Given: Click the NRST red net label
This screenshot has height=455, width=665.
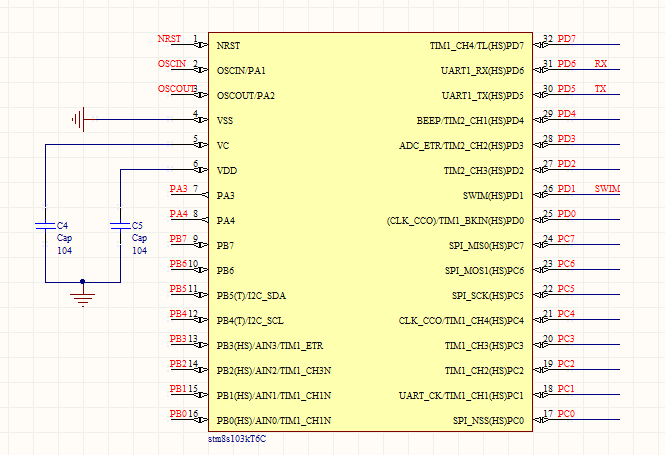Looking at the screenshot, I should [169, 39].
